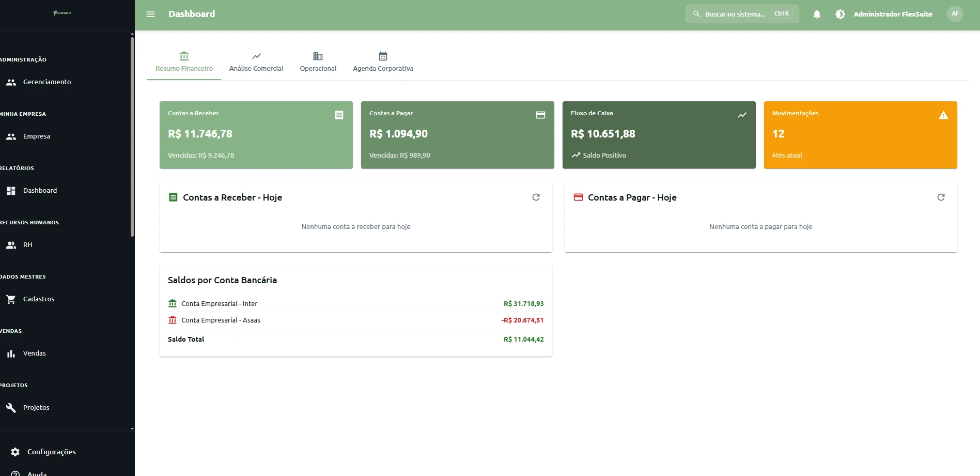Click the Saldo Positivo label
The image size is (980, 476).
coord(604,155)
